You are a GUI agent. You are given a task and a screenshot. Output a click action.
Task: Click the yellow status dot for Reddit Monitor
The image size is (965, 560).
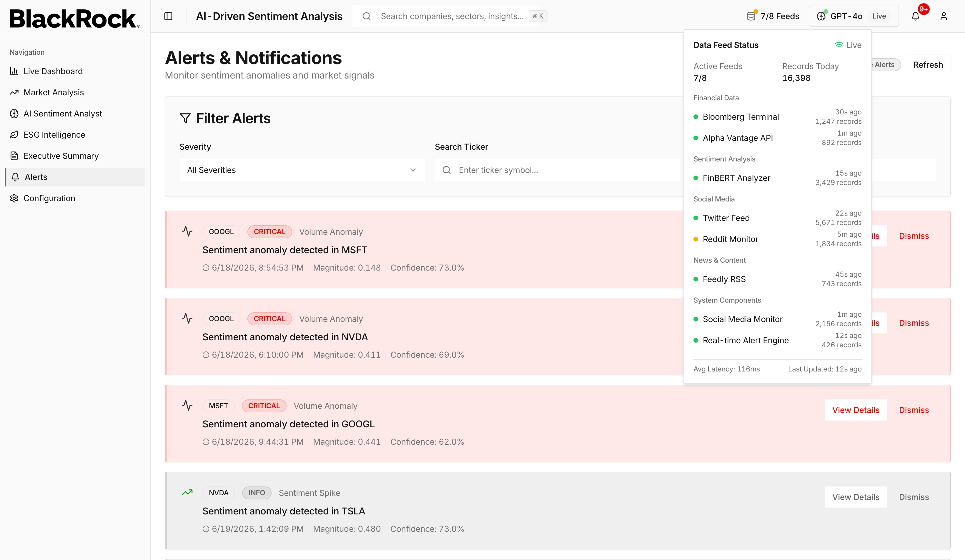(x=696, y=239)
